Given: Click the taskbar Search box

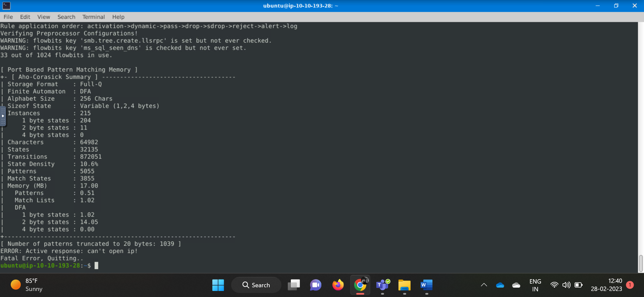Looking at the screenshot, I should coord(256,285).
